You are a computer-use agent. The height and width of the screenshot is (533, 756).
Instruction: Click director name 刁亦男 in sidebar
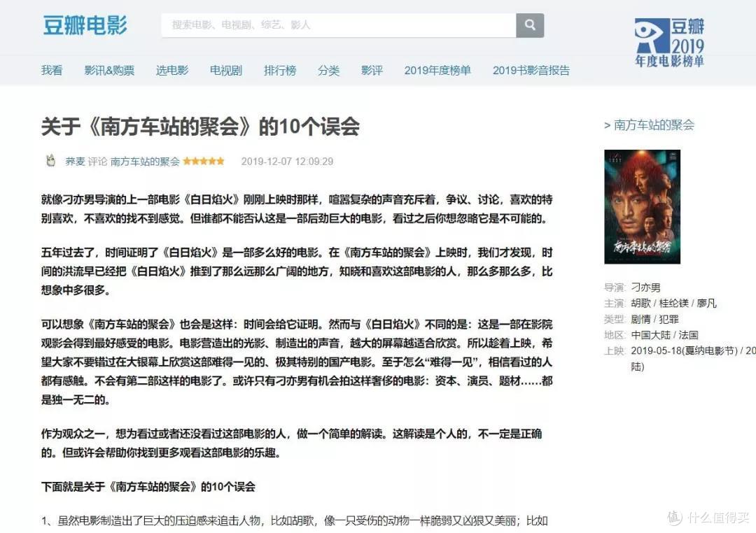[645, 287]
